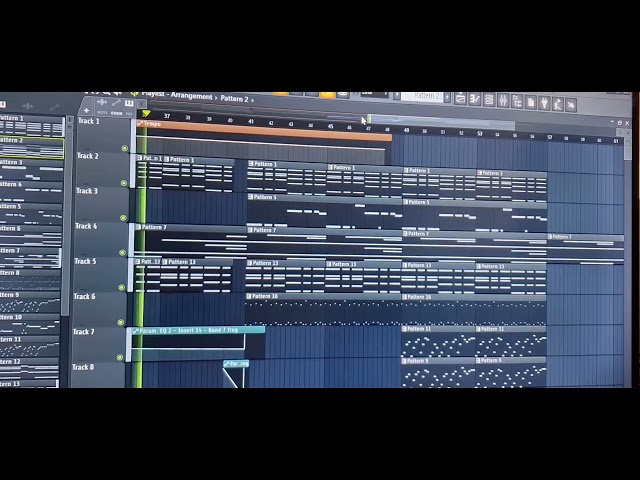Click bar 53 on the timeline ruler
Viewport: 640px width, 480px height.
coord(480,133)
